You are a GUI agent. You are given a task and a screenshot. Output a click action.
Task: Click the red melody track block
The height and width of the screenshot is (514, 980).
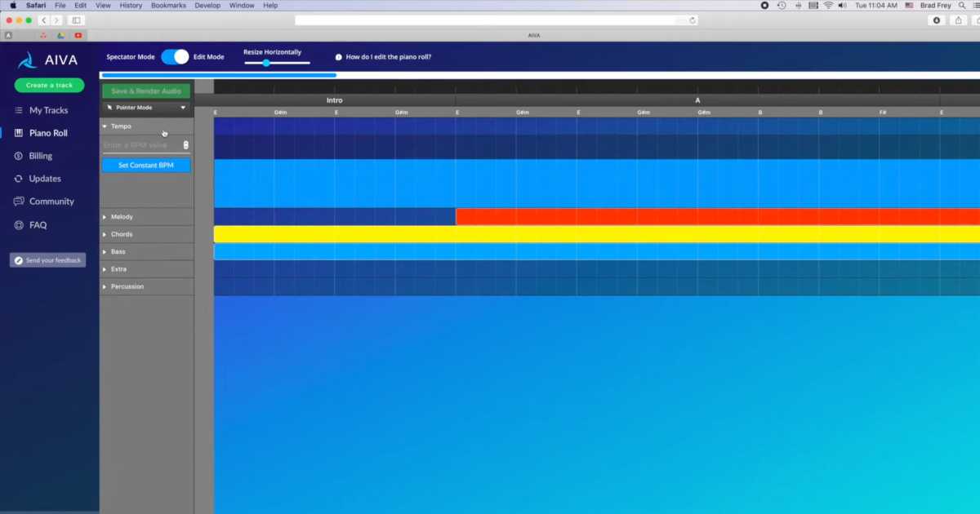718,217
